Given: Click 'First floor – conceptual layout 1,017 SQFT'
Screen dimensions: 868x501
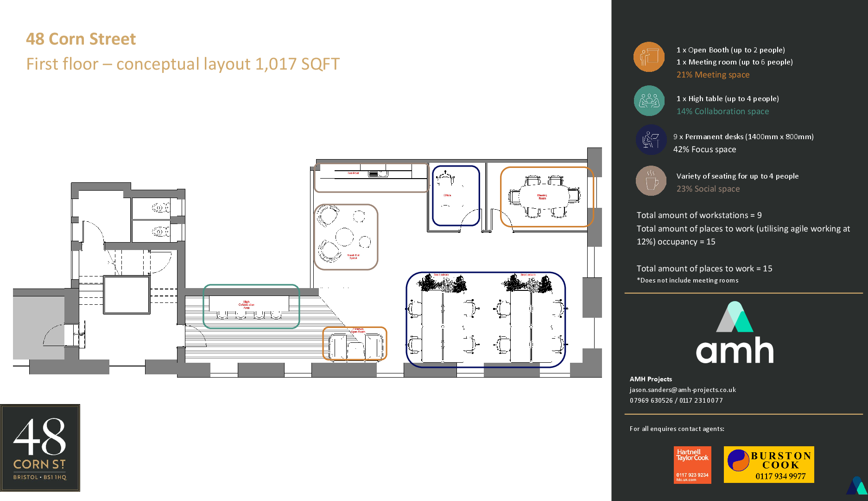Looking at the screenshot, I should click(183, 64).
